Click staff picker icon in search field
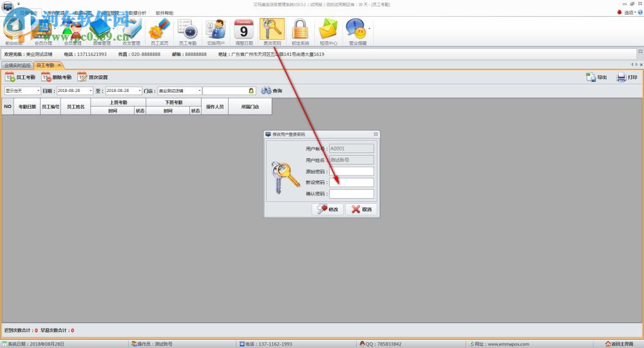 (251, 91)
